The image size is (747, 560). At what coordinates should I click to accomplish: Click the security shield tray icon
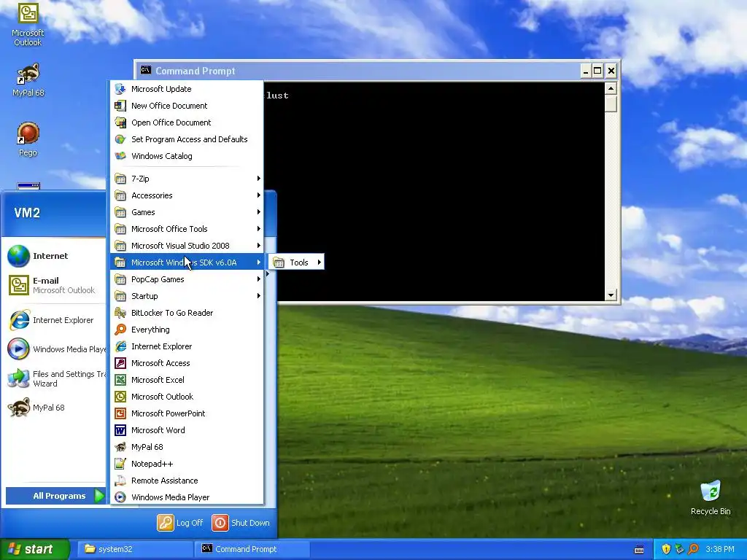[x=666, y=549]
